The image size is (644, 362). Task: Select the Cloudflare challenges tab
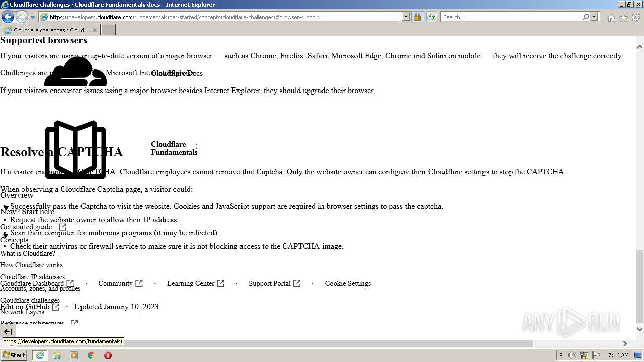(x=50, y=30)
